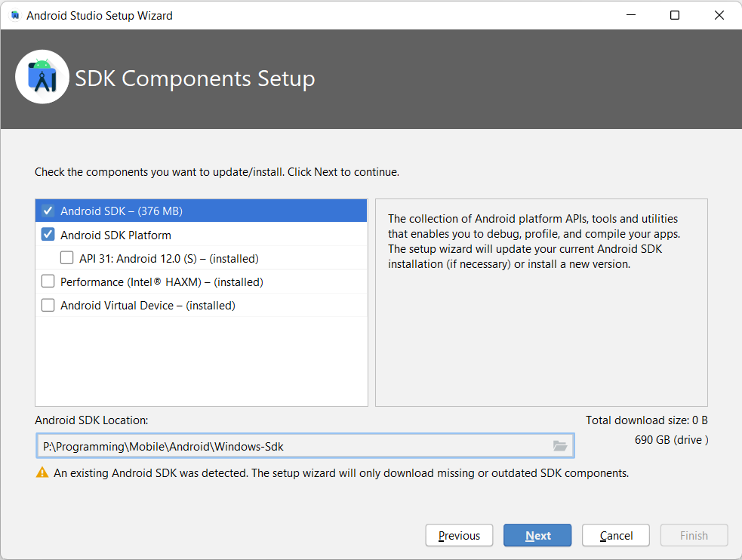Viewport: 742px width, 560px height.
Task: Open the folder browser for SDK location
Action: [559, 445]
